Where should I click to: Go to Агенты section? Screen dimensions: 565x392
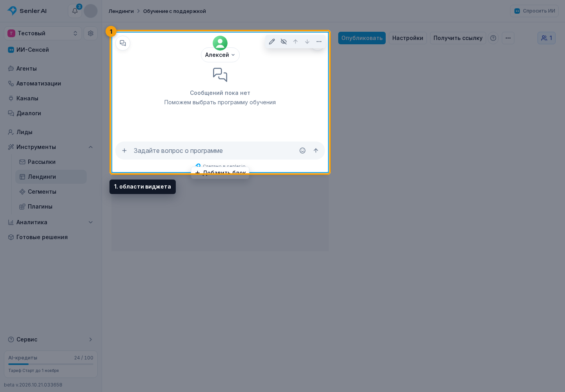pos(51,69)
